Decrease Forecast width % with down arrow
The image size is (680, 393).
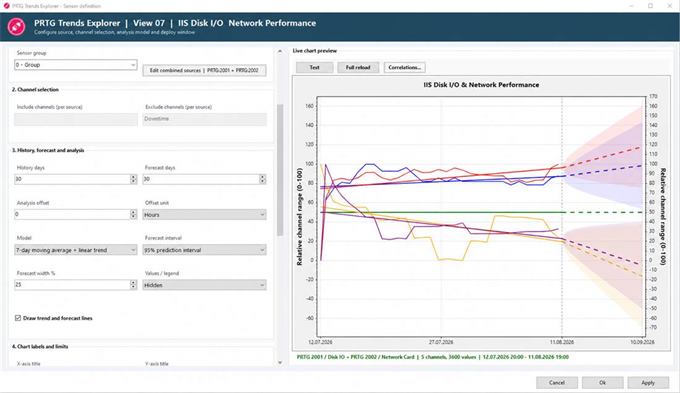[x=134, y=287]
